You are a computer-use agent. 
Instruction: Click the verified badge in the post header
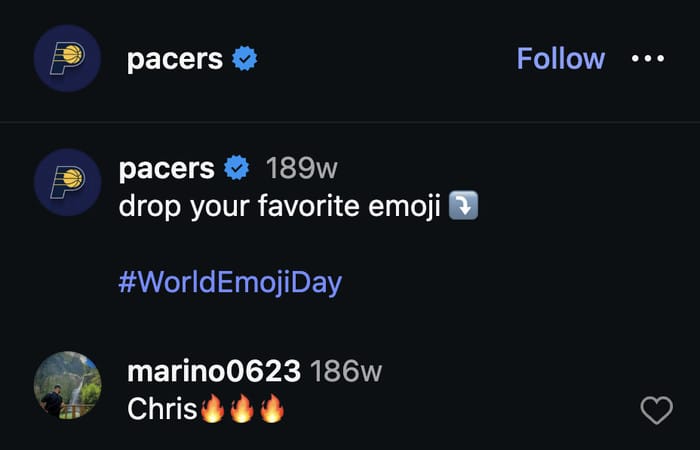tap(245, 59)
